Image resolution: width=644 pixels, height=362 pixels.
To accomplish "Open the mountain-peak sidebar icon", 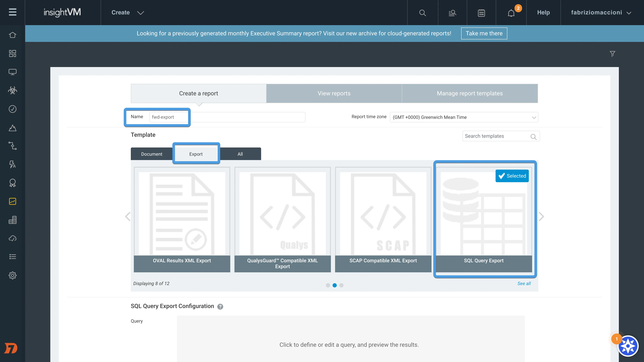I will (13, 128).
